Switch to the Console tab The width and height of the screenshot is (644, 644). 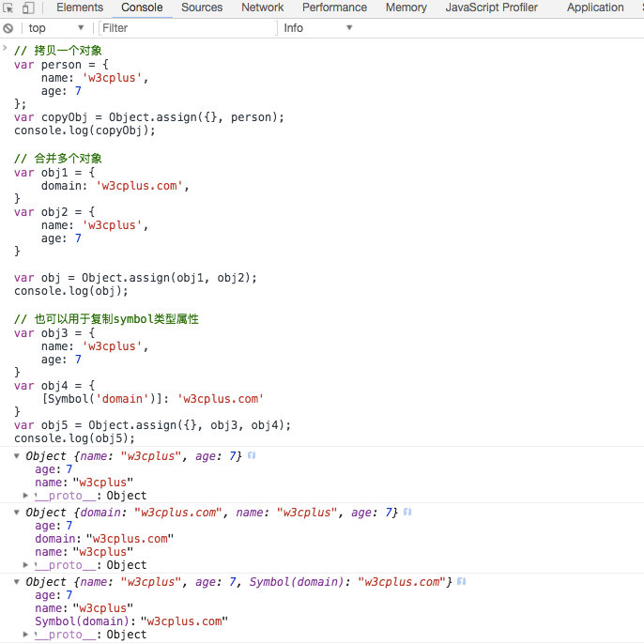pyautogui.click(x=142, y=8)
